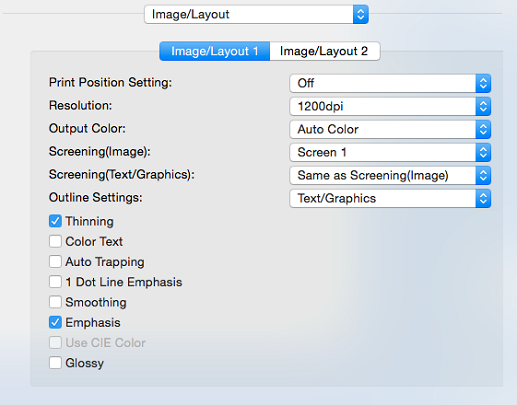Enable the Glossy checkbox
This screenshot has width=517, height=405.
[55, 363]
